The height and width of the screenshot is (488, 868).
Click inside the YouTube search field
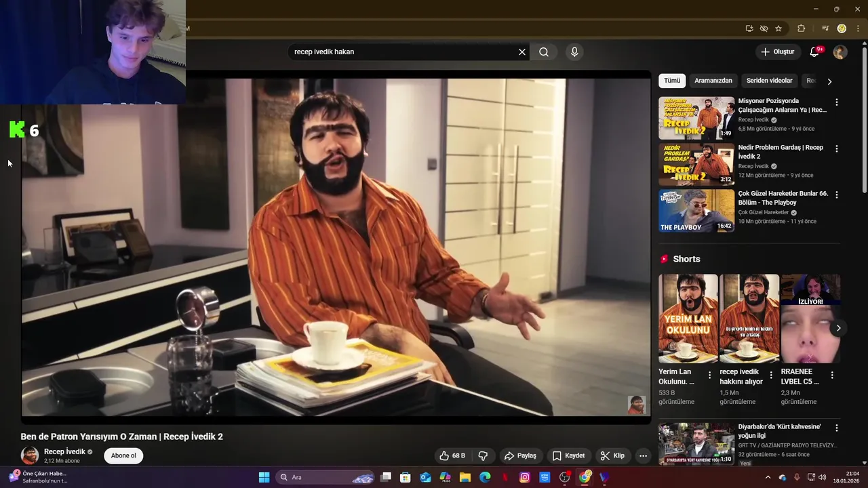coord(403,52)
